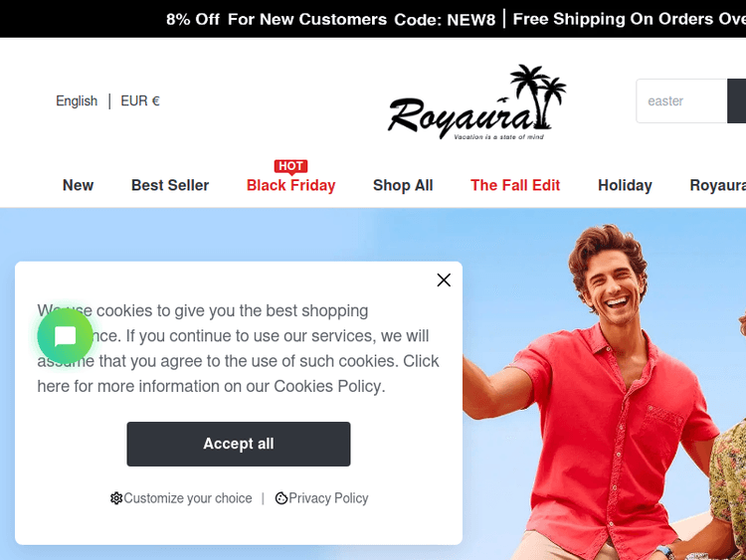746x560 pixels.
Task: Click the Accept all cookies button
Action: pyautogui.click(x=239, y=444)
